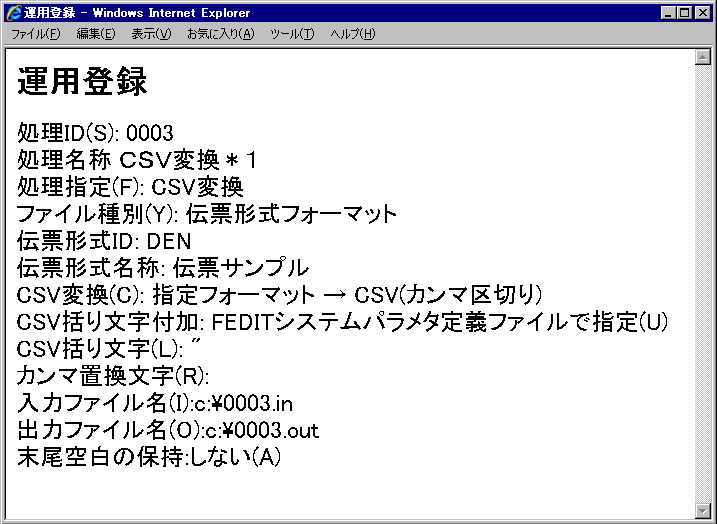Click the カンマ置換文字(R) line
The height and width of the screenshot is (524, 717).
pos(113,376)
